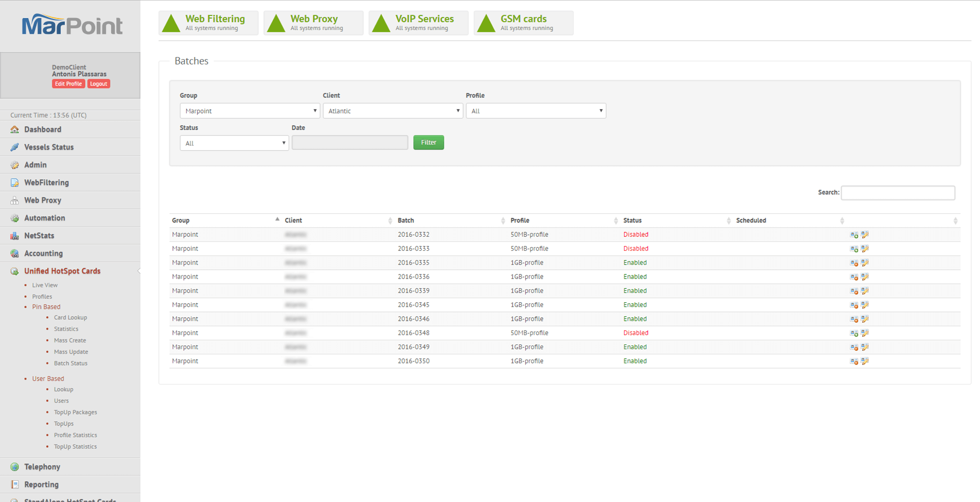Enable batch 2016-0348 using its card-plus icon

pyautogui.click(x=854, y=333)
